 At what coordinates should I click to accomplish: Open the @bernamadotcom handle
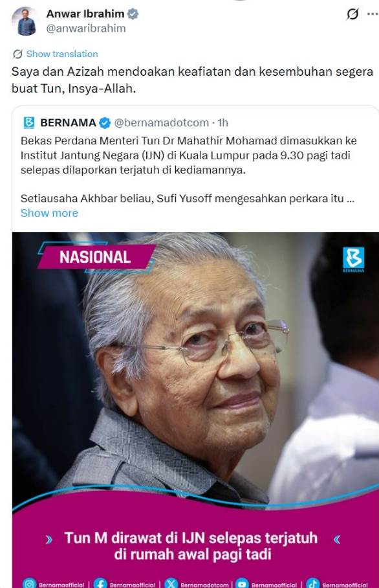point(162,122)
